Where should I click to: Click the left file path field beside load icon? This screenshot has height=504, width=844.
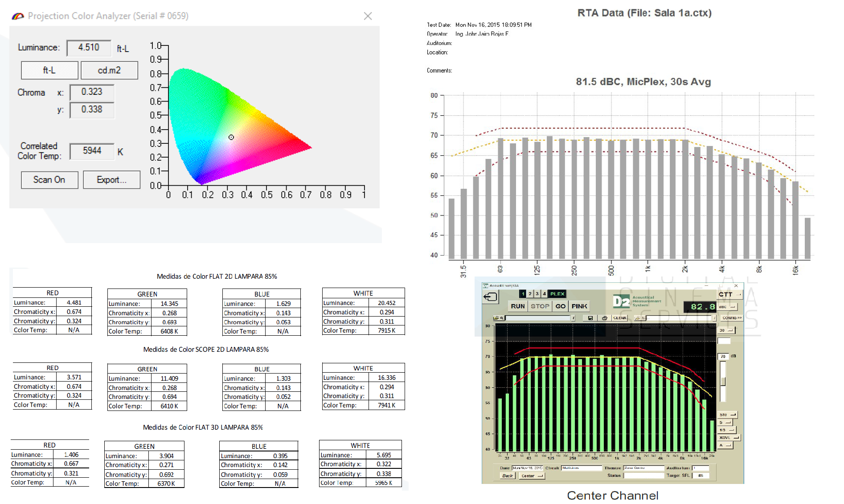538,318
